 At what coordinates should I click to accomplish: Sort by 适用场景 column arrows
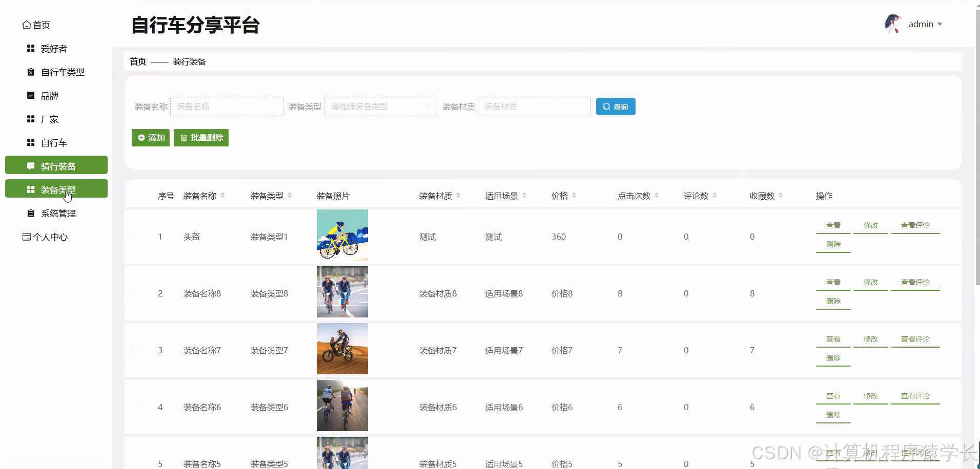pyautogui.click(x=524, y=196)
